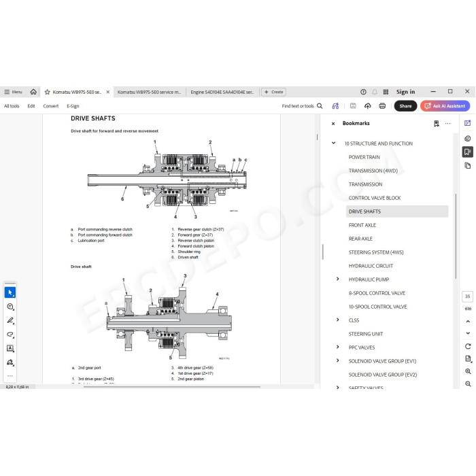Zoom out on the document
The height and width of the screenshot is (476, 476).
tap(468, 384)
